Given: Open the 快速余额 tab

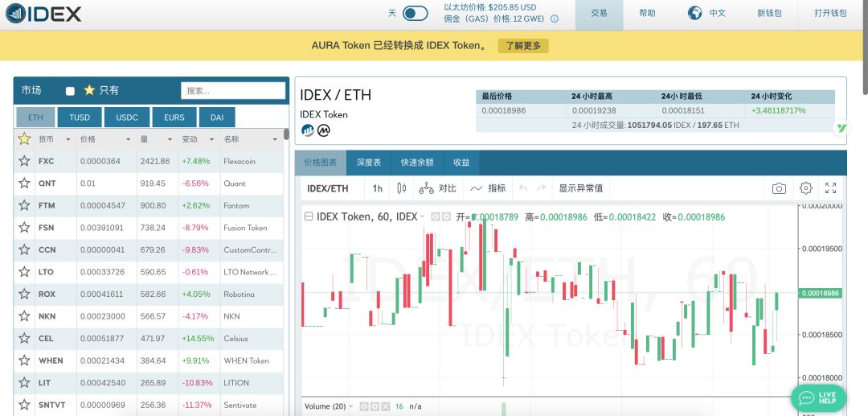Looking at the screenshot, I should coord(417,163).
